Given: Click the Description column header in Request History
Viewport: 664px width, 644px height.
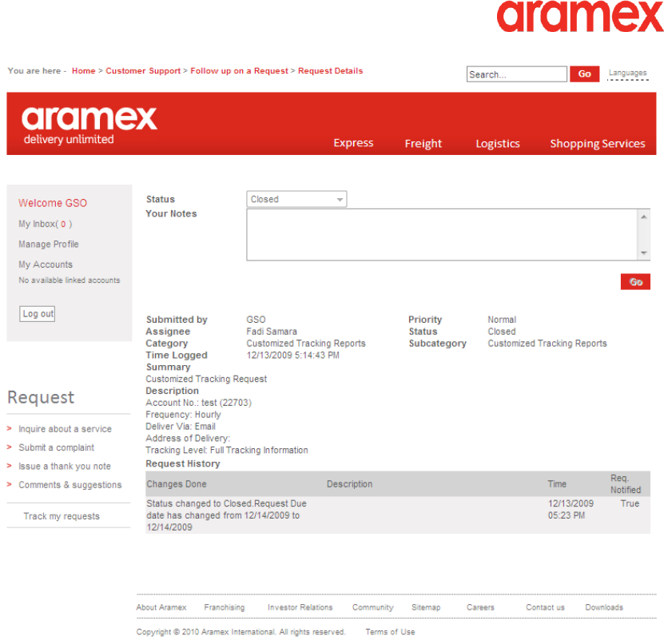Looking at the screenshot, I should [349, 484].
